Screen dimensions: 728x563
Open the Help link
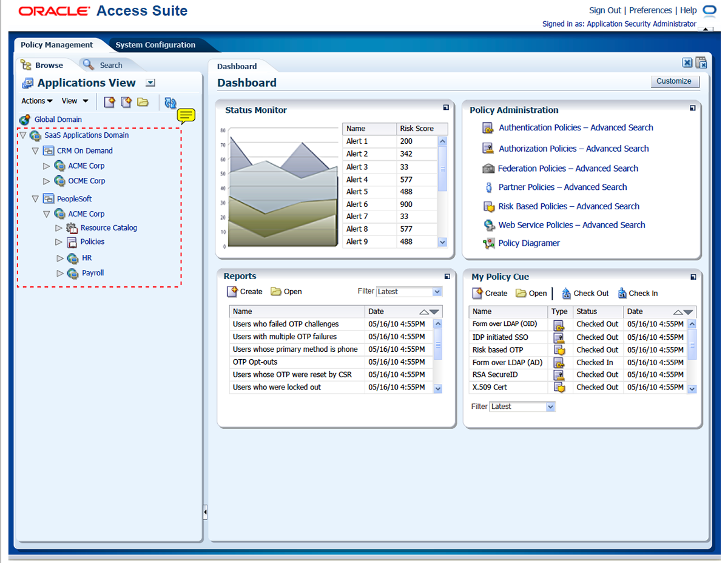[689, 10]
